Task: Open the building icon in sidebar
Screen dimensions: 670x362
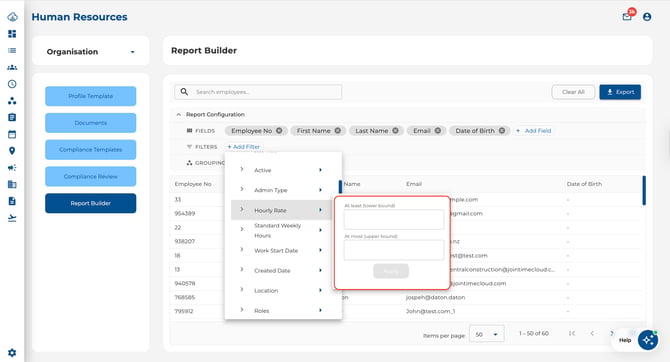Action: (12, 184)
